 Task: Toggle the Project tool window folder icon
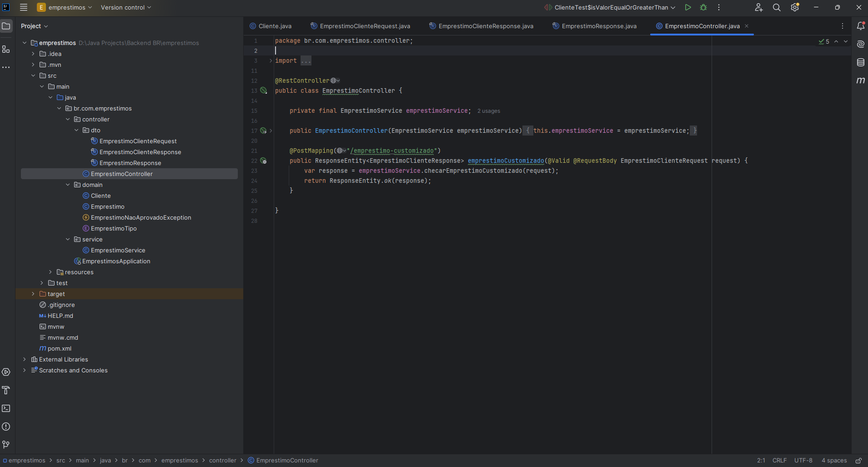coord(6,26)
